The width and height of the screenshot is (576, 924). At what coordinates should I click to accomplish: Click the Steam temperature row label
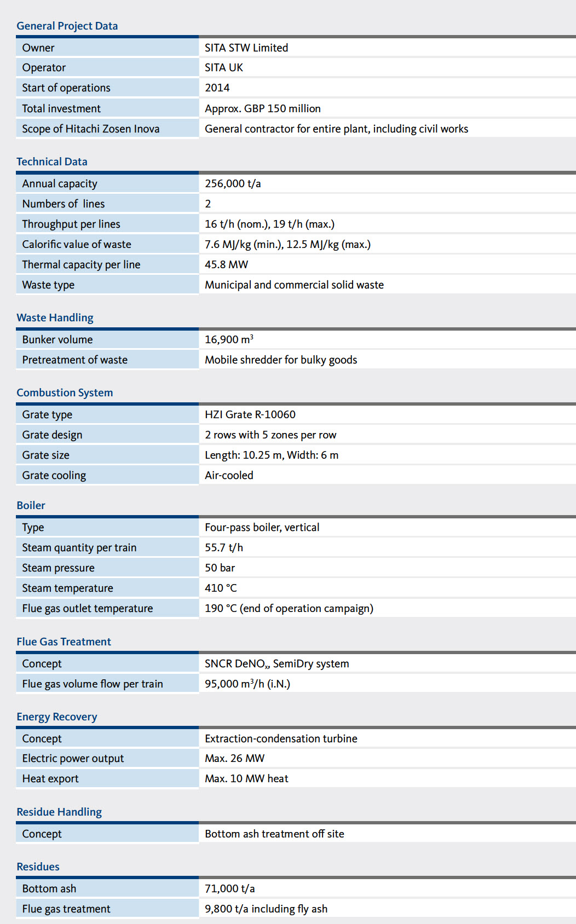[67, 588]
